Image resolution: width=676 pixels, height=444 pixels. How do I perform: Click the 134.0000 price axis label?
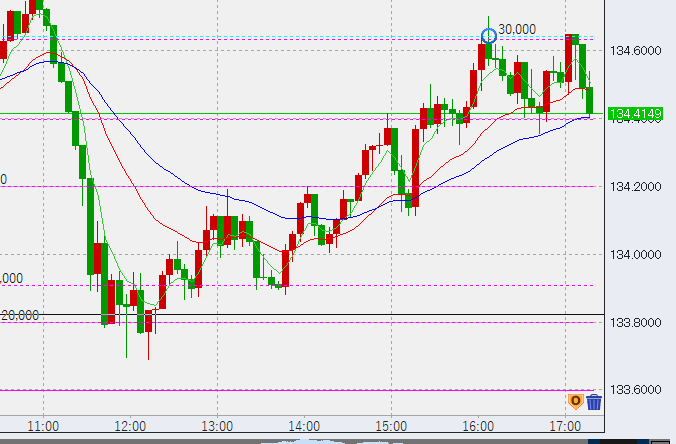click(x=637, y=254)
